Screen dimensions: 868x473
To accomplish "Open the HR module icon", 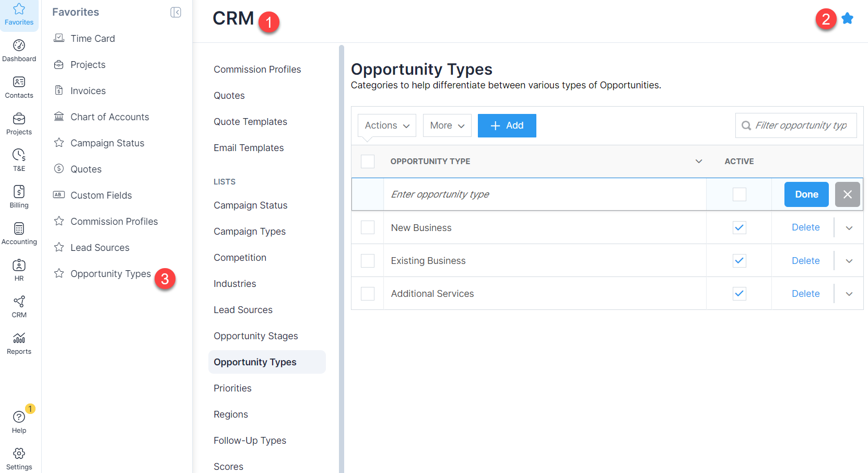I will 19,270.
